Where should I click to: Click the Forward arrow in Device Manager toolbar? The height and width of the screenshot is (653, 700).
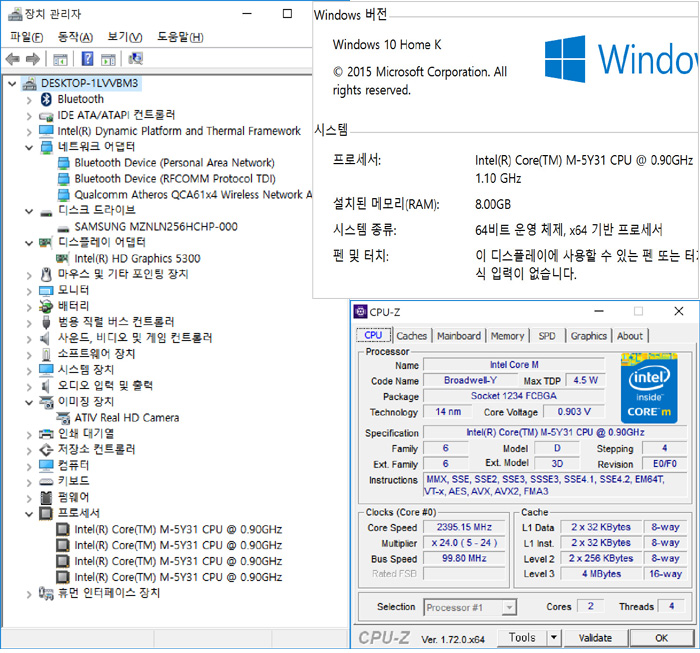[x=33, y=58]
